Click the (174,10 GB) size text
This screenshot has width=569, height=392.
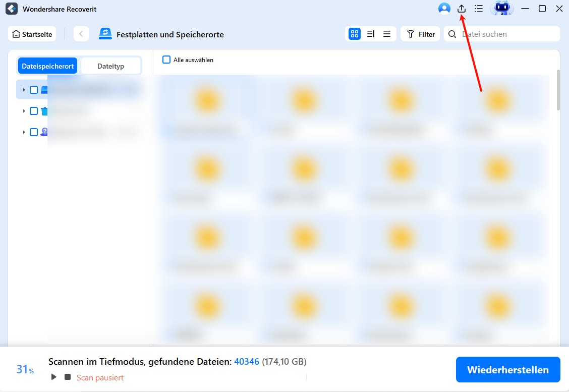click(284, 362)
